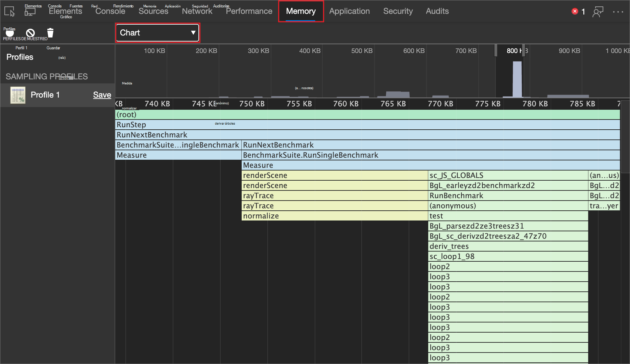The height and width of the screenshot is (364, 630).
Task: Click the Profile 1 spreadsheet icon
Action: 18,95
